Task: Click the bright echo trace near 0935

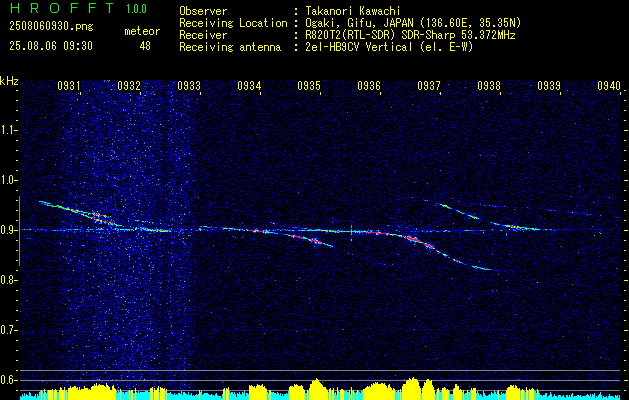Action: [313, 240]
